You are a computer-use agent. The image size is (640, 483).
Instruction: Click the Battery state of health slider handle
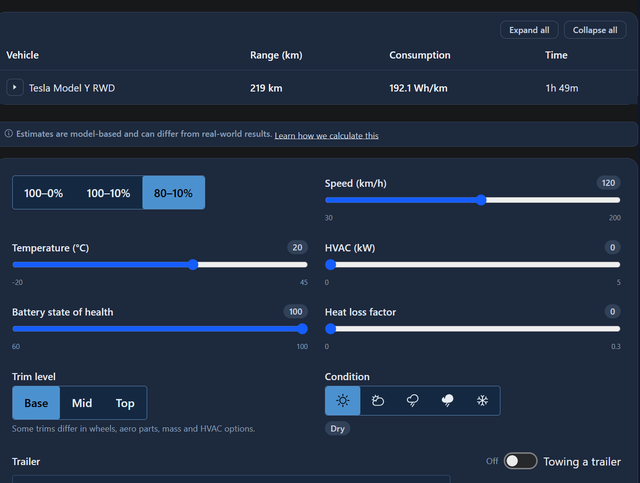[302, 329]
